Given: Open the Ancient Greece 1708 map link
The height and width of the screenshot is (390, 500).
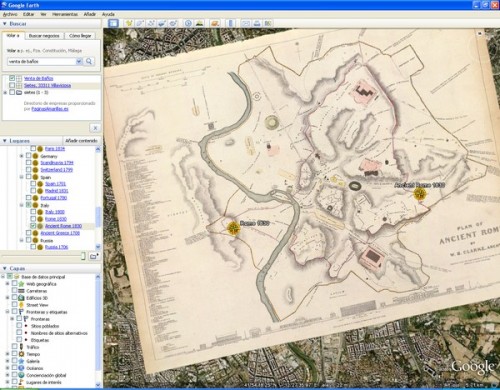Looking at the screenshot, I should pyautogui.click(x=60, y=233).
